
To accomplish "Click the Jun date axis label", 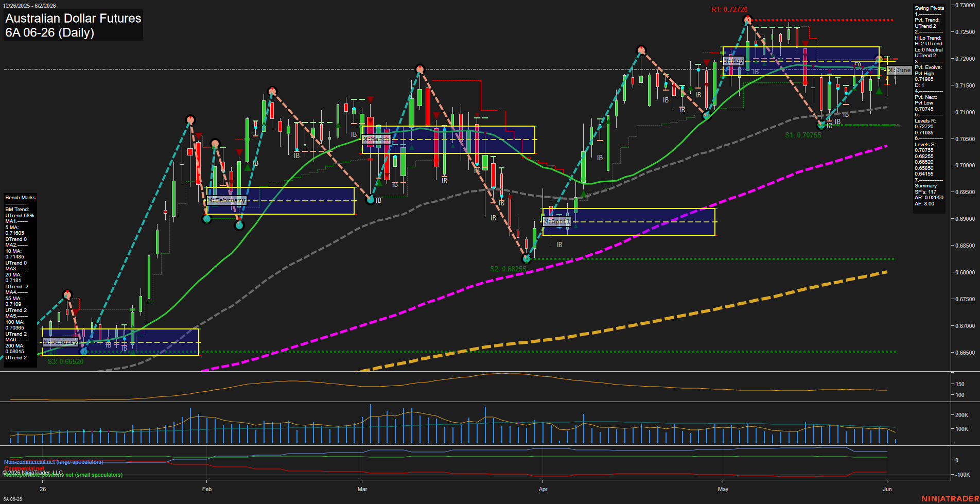I will click(887, 489).
